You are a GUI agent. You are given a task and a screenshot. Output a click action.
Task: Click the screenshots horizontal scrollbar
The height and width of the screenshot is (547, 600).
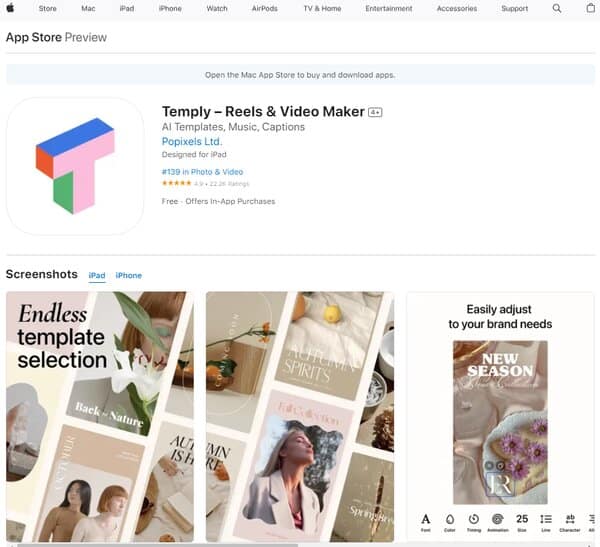(157, 545)
